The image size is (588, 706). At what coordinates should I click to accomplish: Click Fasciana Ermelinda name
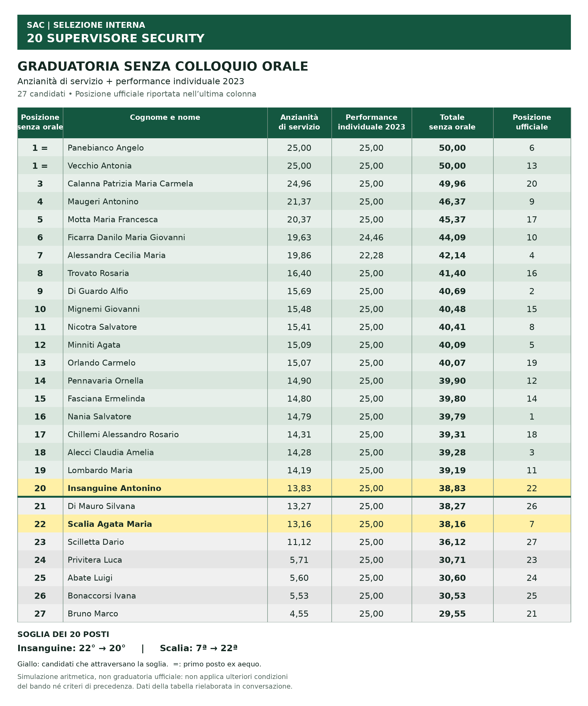click(106, 399)
